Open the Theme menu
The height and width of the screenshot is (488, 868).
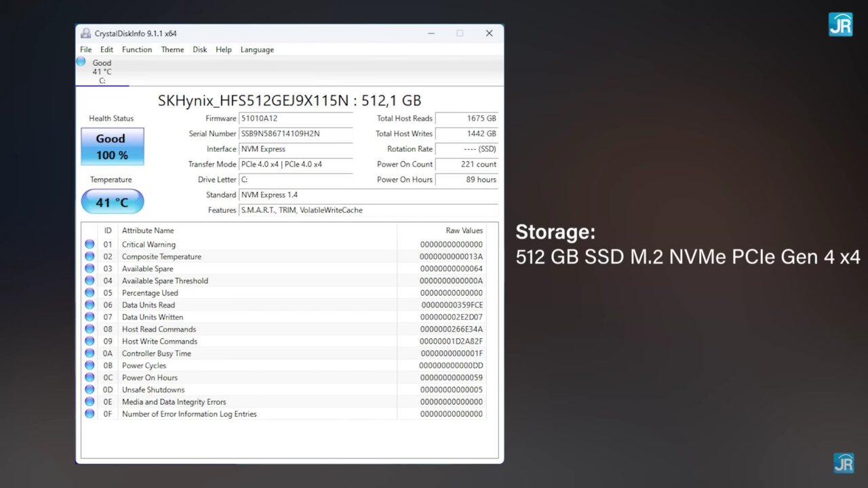(x=172, y=49)
